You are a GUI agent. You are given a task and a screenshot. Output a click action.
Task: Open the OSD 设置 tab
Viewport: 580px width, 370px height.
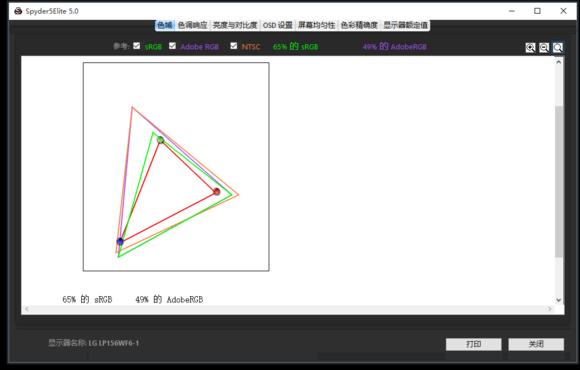(277, 25)
